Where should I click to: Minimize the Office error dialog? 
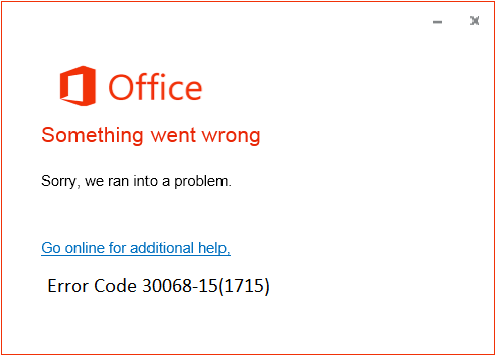(x=437, y=22)
